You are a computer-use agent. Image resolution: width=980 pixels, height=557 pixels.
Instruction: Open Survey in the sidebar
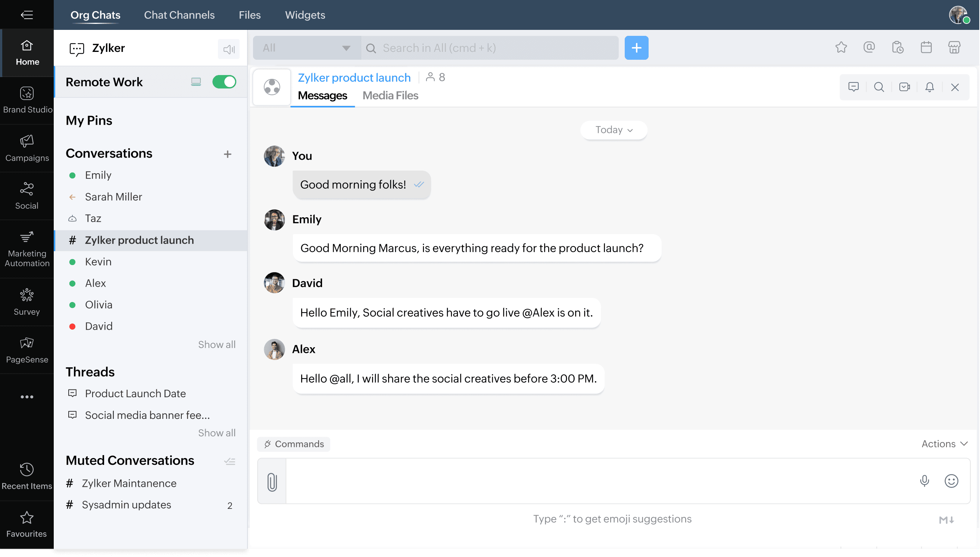click(x=27, y=302)
